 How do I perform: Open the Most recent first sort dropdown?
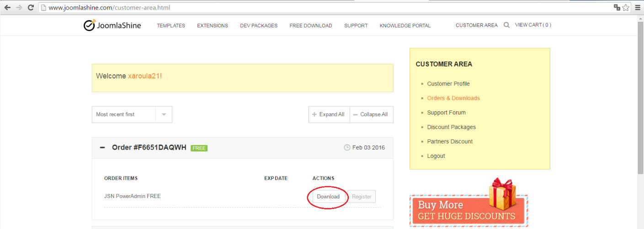(132, 114)
